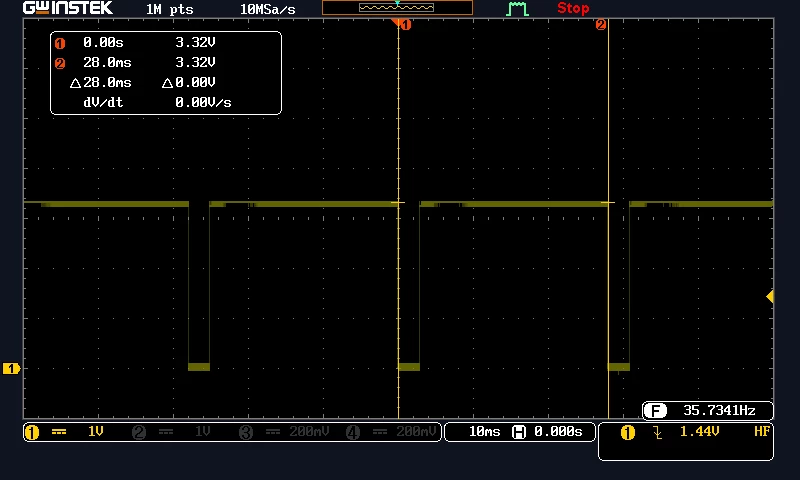
Task: Toggle the channel 2 badge
Action: pyautogui.click(x=138, y=433)
